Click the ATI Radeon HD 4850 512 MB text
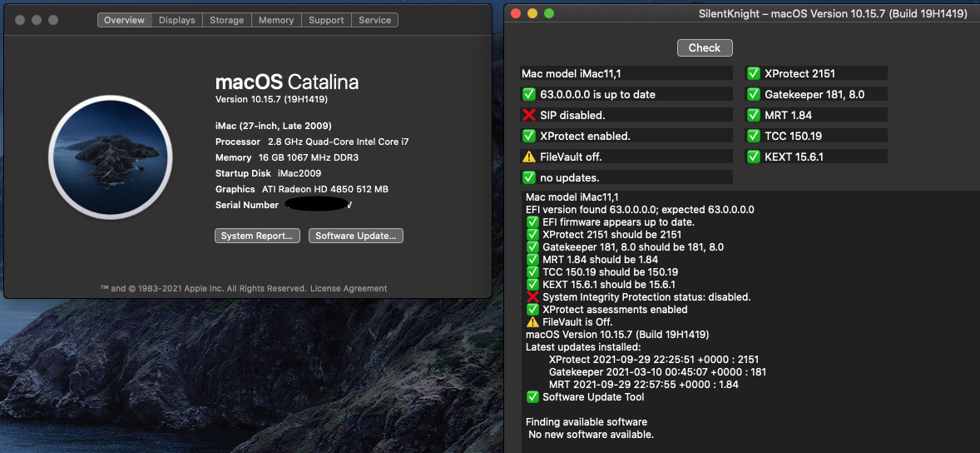Image resolution: width=980 pixels, height=453 pixels. tap(325, 189)
